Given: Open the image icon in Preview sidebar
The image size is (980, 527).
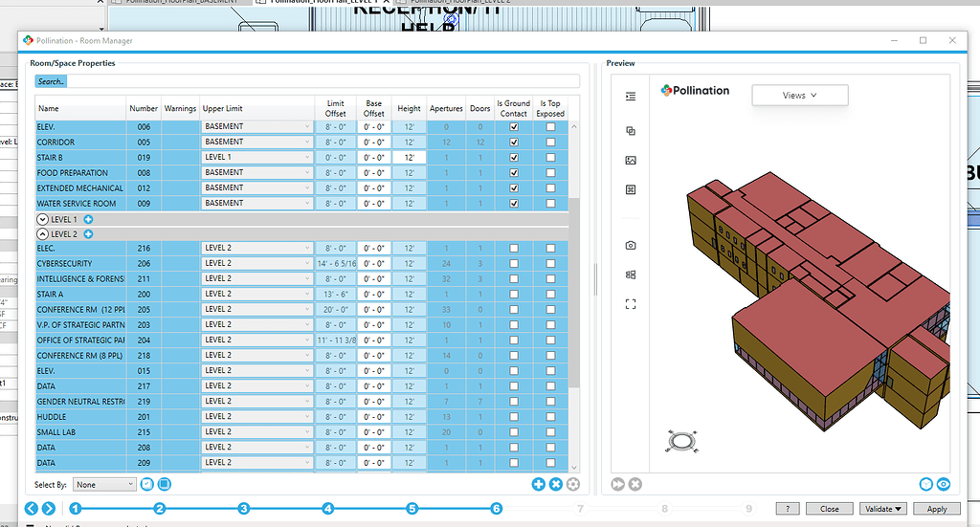Looking at the screenshot, I should (x=631, y=161).
